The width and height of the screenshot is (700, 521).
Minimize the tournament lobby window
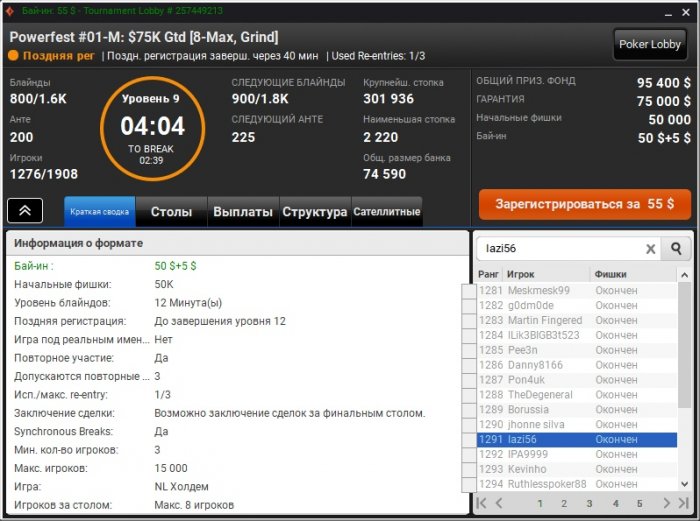click(668, 13)
